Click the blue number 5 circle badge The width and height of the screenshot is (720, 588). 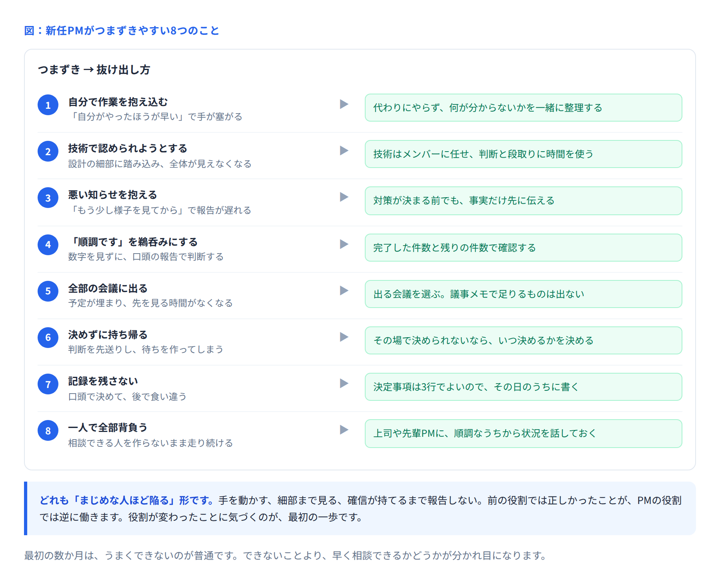(x=48, y=291)
